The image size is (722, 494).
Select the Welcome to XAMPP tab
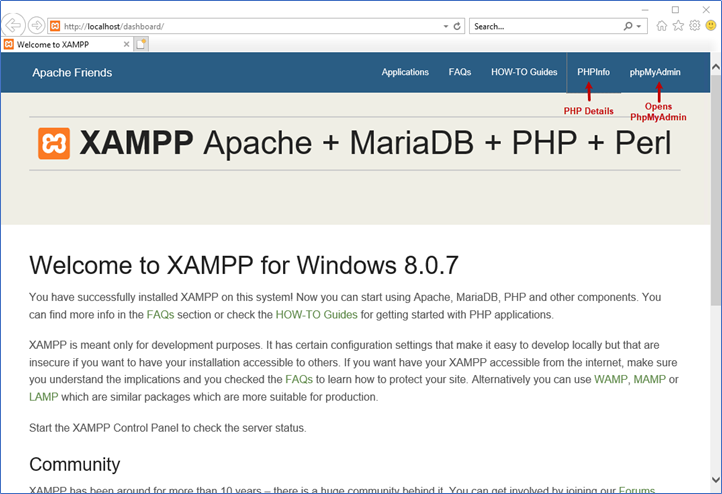[x=67, y=44]
